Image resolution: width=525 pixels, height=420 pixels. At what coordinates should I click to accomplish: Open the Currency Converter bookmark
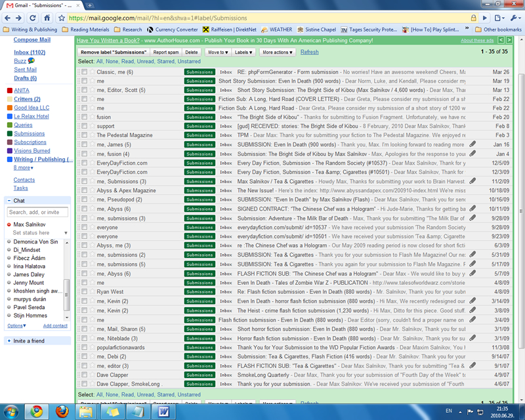point(172,30)
